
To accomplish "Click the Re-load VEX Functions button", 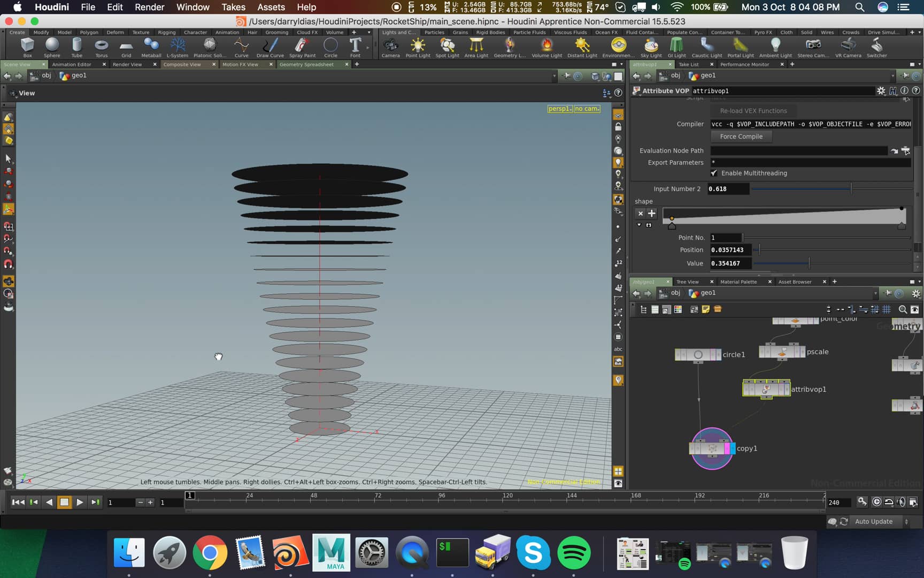I will point(753,111).
